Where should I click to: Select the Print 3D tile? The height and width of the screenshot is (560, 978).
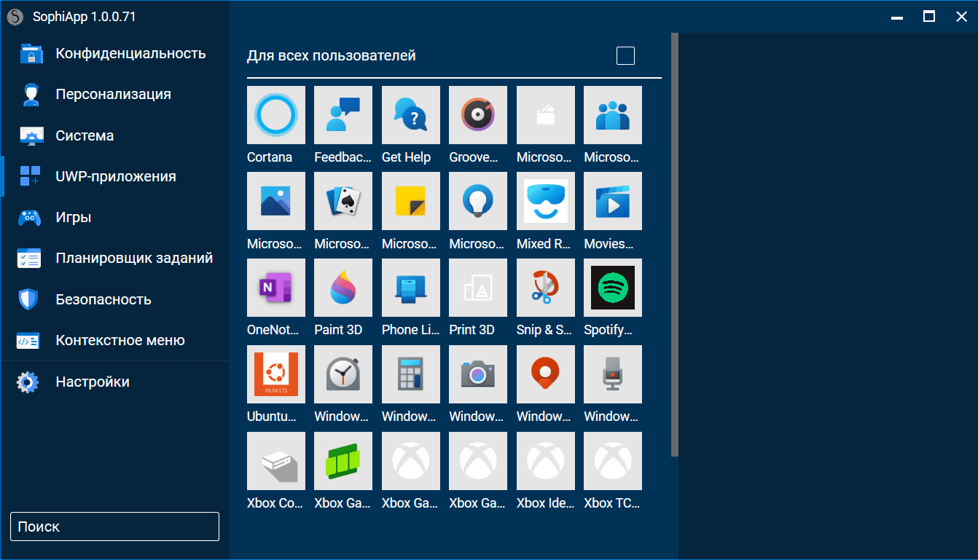(x=478, y=288)
